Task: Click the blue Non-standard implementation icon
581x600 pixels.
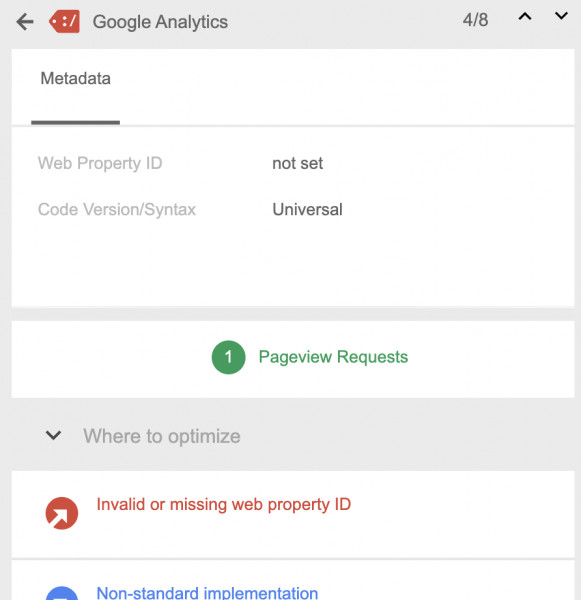Action: 62,593
